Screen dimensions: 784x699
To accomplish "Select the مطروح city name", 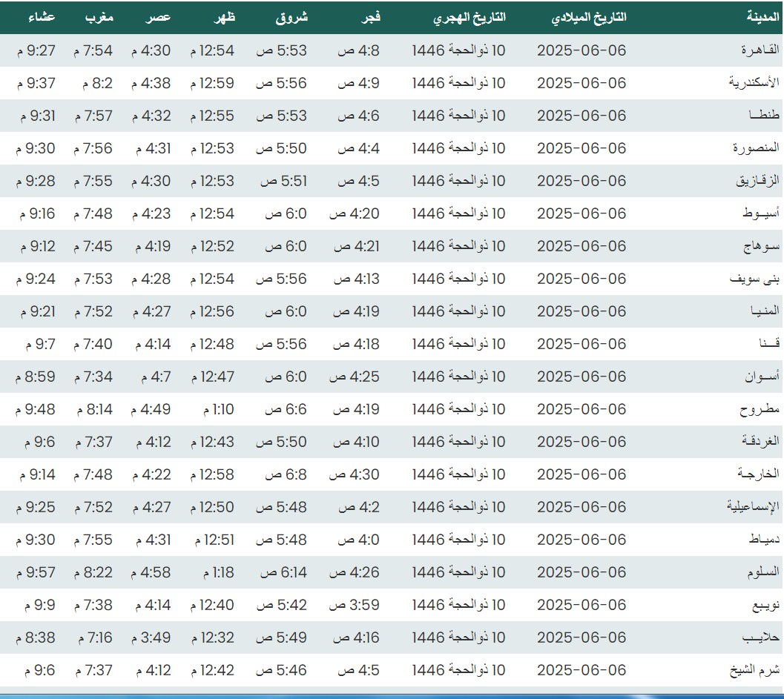I will [x=760, y=409].
